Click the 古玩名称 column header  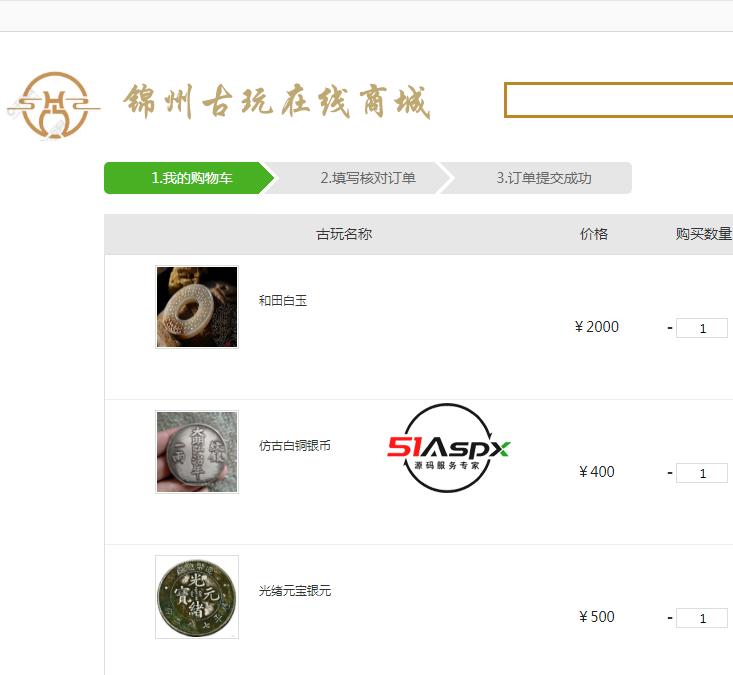(344, 234)
